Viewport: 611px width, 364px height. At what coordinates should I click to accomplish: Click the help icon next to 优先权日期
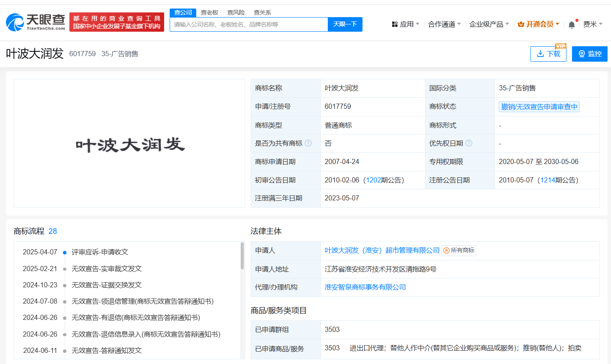coord(469,143)
